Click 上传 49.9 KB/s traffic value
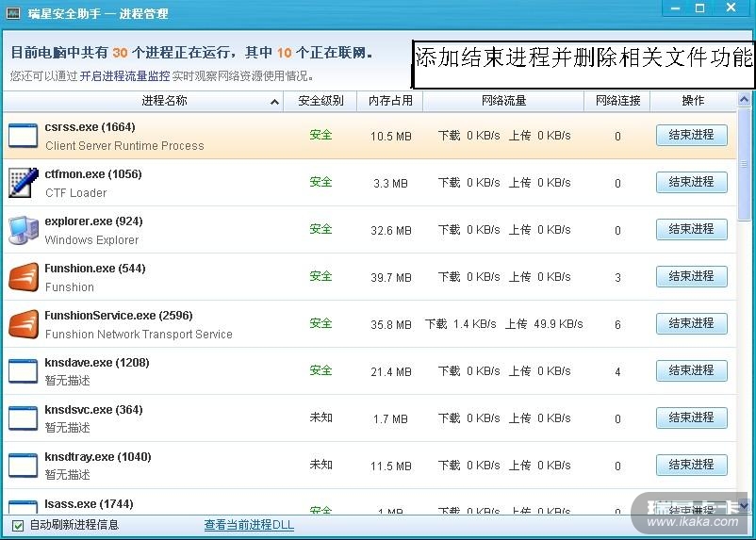 544,324
